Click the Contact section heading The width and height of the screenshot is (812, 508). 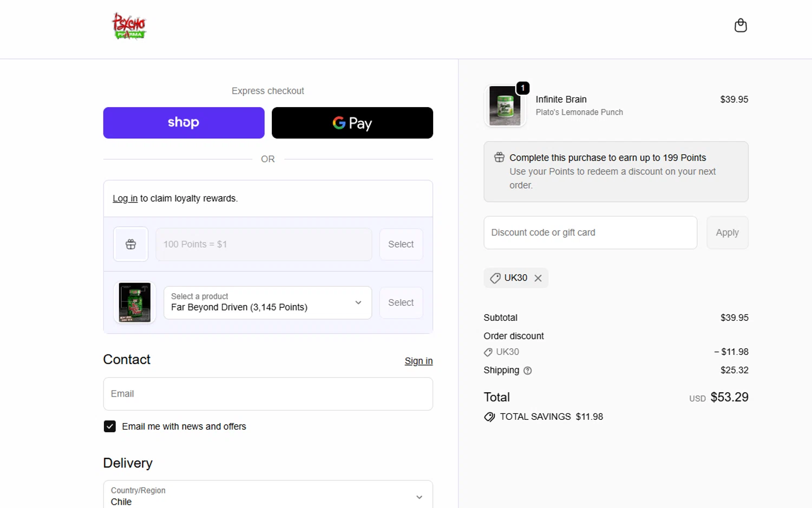[127, 360]
